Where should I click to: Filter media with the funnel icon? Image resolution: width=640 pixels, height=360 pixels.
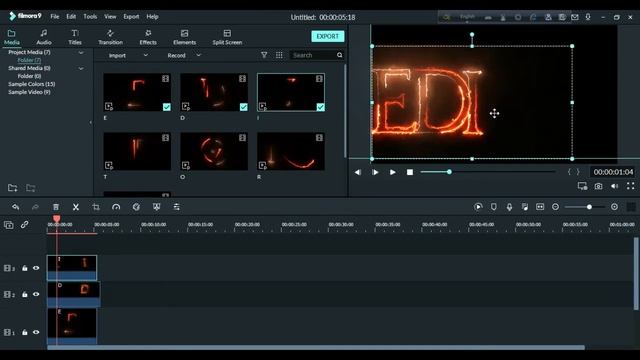[x=264, y=55]
